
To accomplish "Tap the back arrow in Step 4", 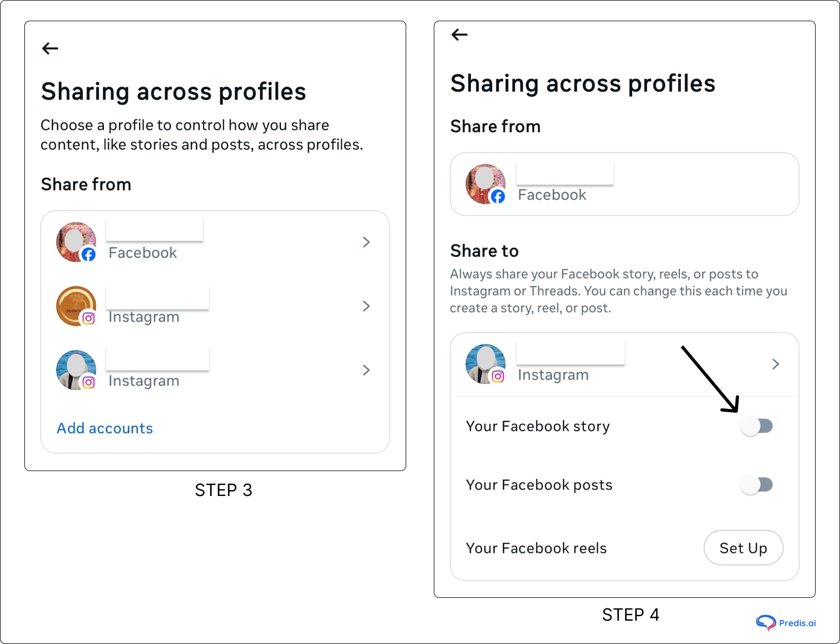I will [459, 34].
